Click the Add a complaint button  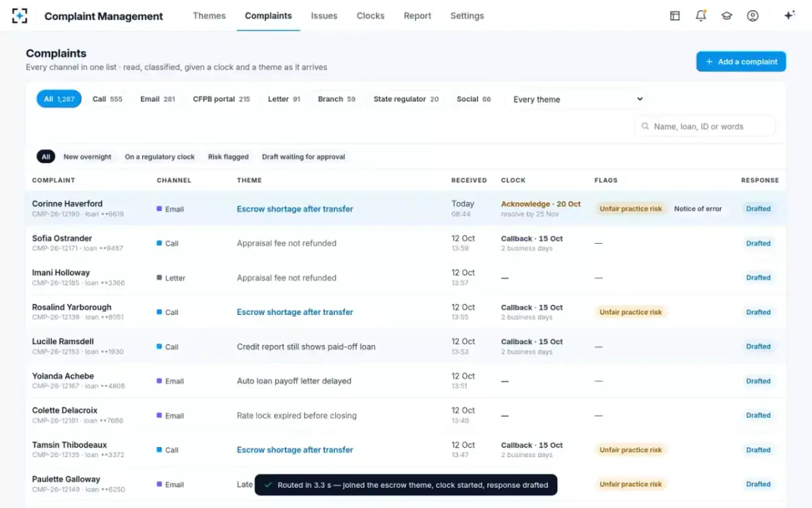click(741, 62)
